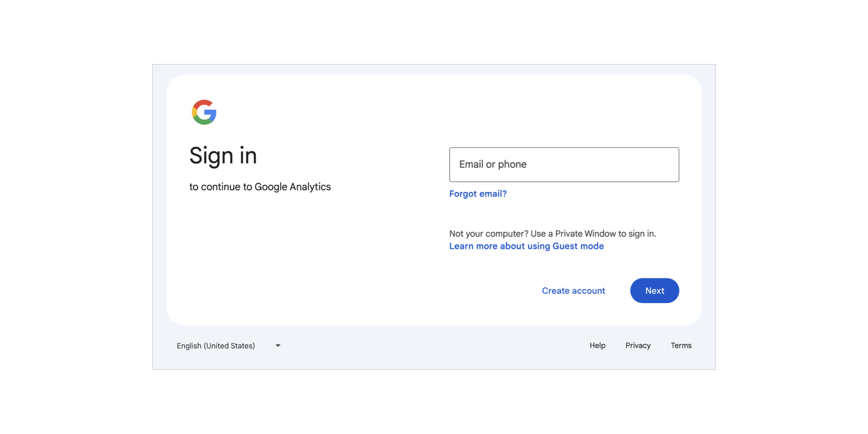Click the word 'Next' in the button
868x434 pixels.
[x=655, y=291]
